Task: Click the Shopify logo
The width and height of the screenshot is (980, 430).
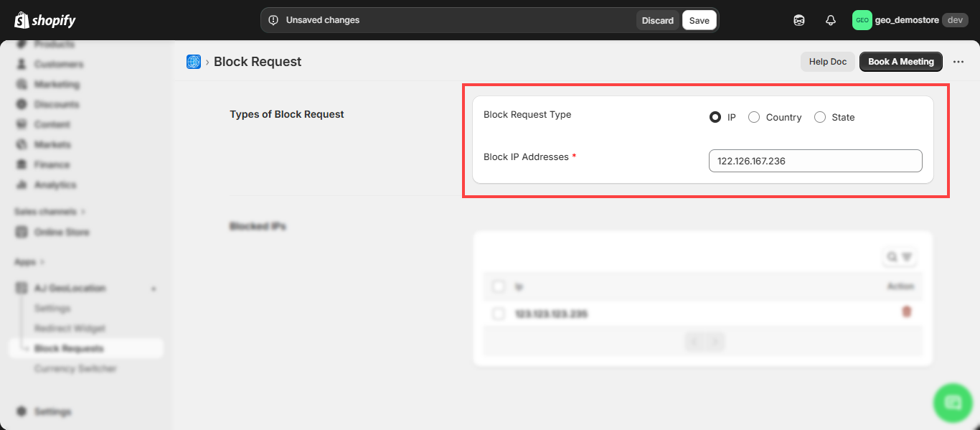Action: coord(44,20)
